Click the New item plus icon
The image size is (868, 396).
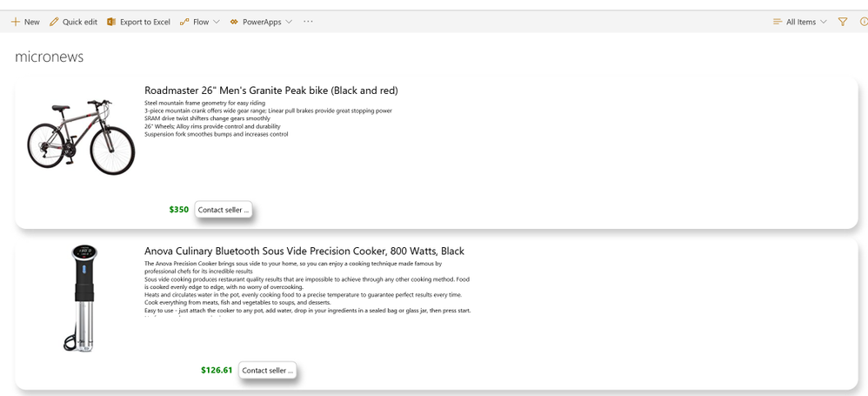pyautogui.click(x=15, y=22)
